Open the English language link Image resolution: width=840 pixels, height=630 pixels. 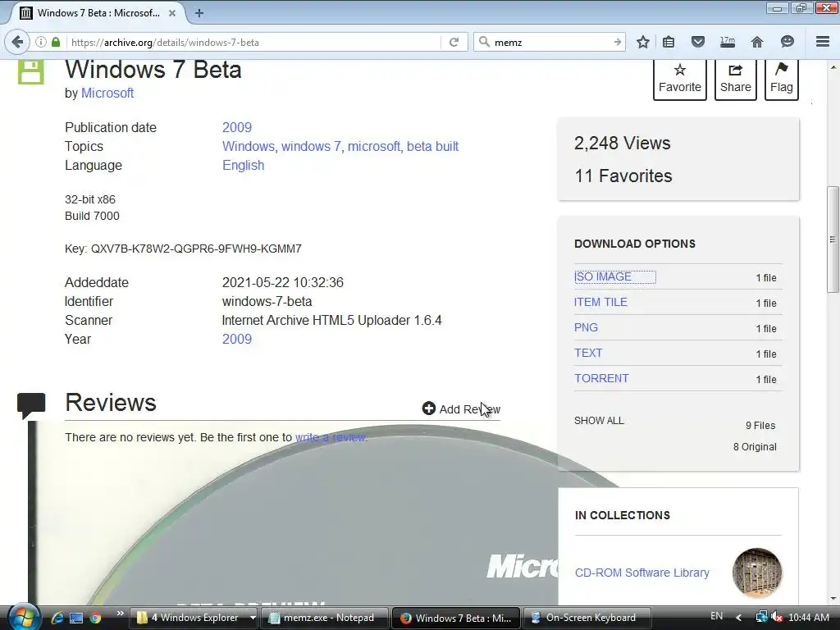coord(243,165)
